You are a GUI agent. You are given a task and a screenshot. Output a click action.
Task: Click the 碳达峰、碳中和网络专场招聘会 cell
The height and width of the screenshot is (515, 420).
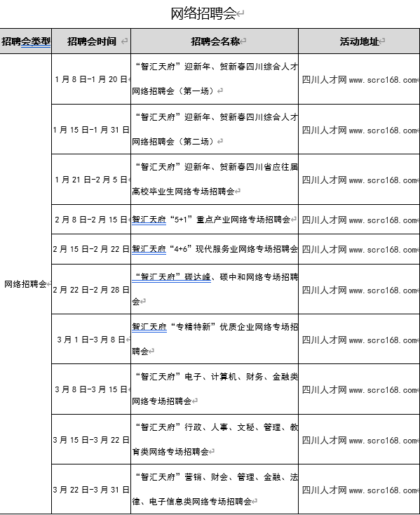click(x=215, y=289)
